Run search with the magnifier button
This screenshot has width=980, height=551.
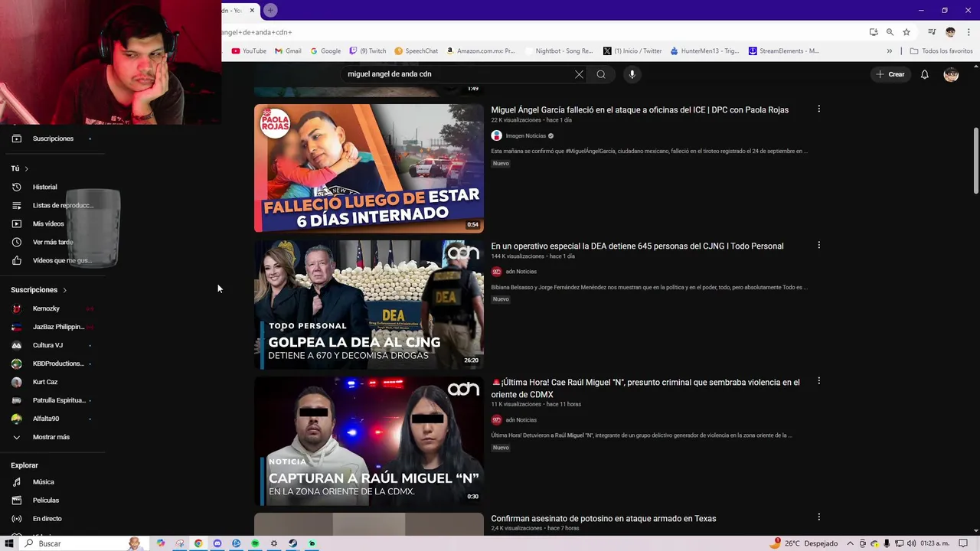tap(601, 74)
